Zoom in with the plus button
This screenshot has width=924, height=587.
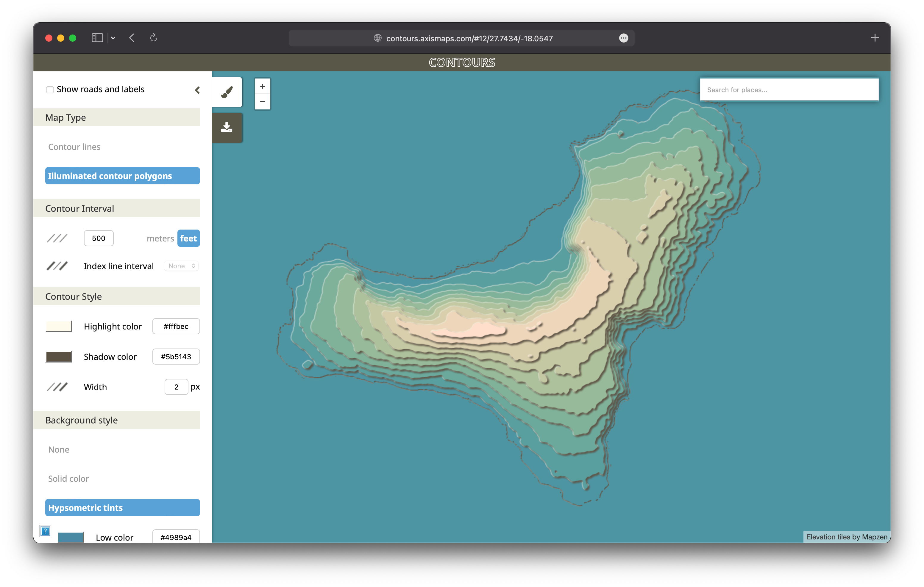262,86
